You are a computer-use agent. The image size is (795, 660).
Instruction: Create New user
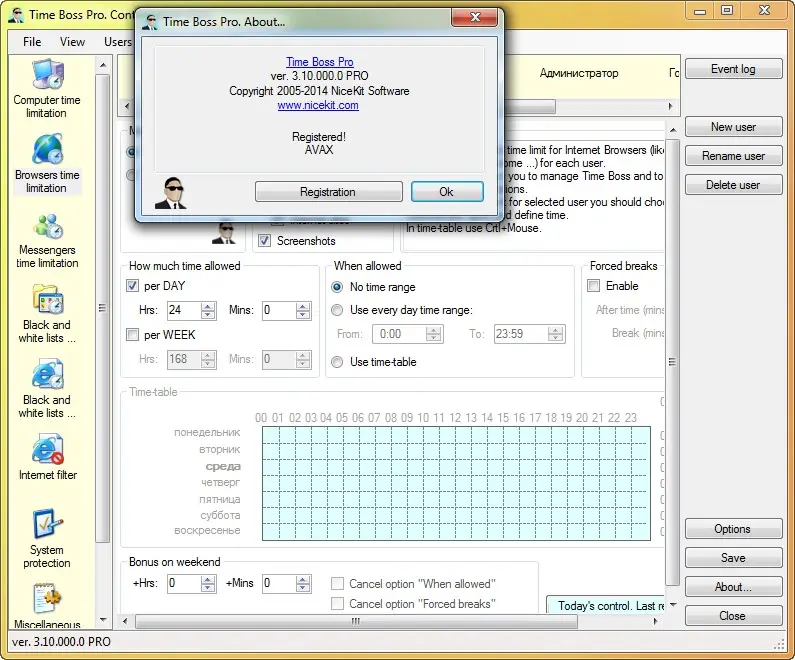coord(733,127)
